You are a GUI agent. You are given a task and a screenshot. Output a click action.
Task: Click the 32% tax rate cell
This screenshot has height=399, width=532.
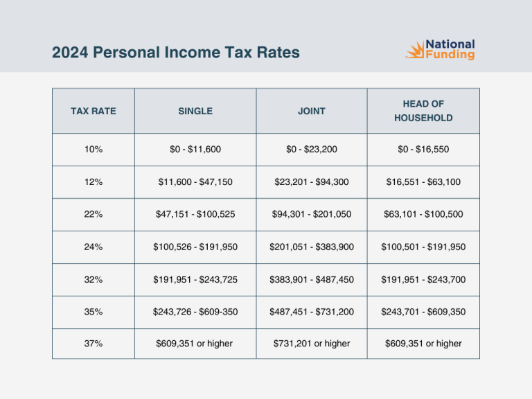tap(94, 279)
